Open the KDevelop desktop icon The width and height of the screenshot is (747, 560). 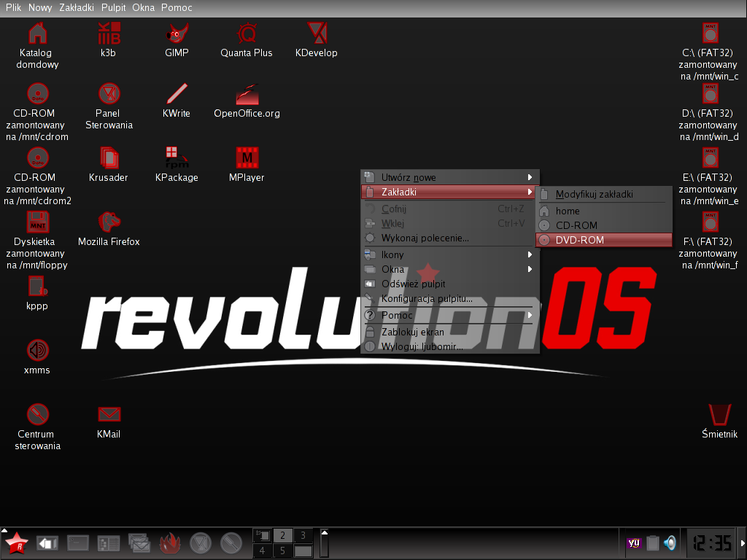(317, 34)
